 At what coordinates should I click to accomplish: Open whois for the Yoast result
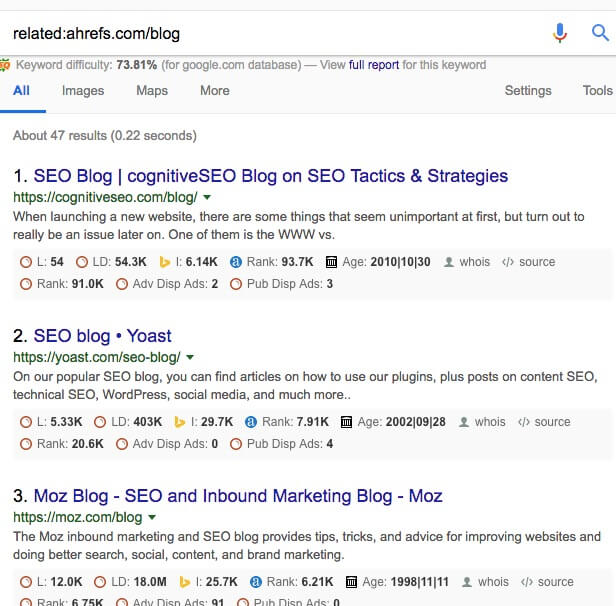point(482,422)
